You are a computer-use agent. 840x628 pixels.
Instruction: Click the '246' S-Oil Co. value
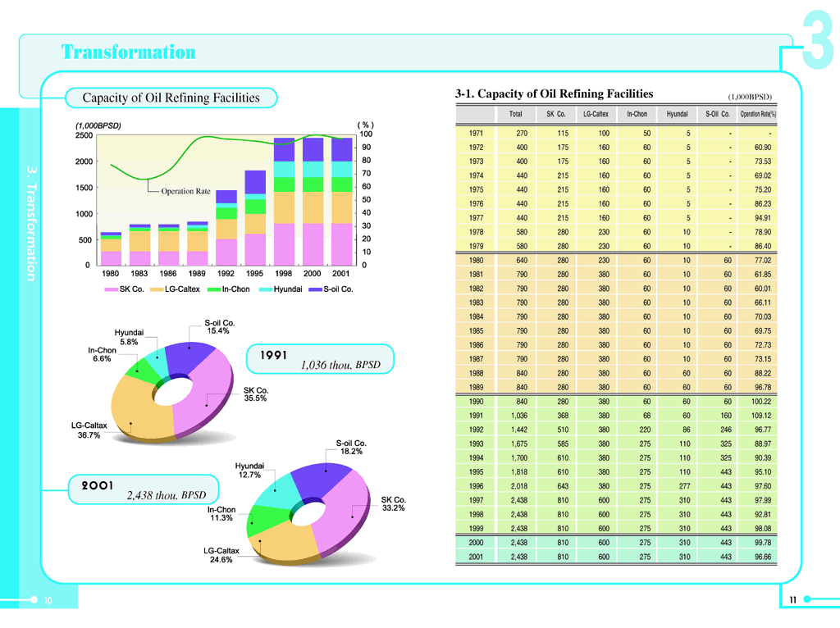point(726,430)
